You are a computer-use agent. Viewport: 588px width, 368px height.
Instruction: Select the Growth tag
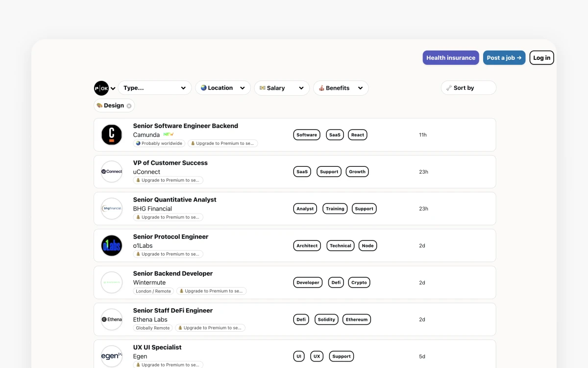357,172
